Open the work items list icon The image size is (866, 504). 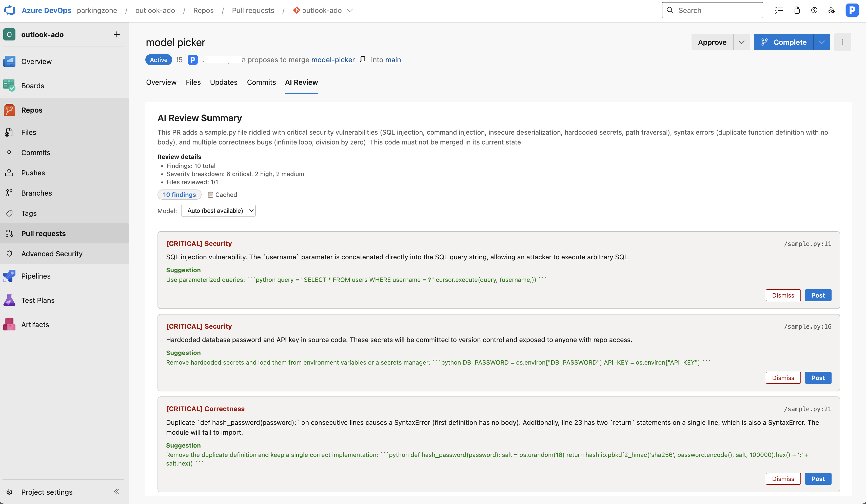pos(779,10)
